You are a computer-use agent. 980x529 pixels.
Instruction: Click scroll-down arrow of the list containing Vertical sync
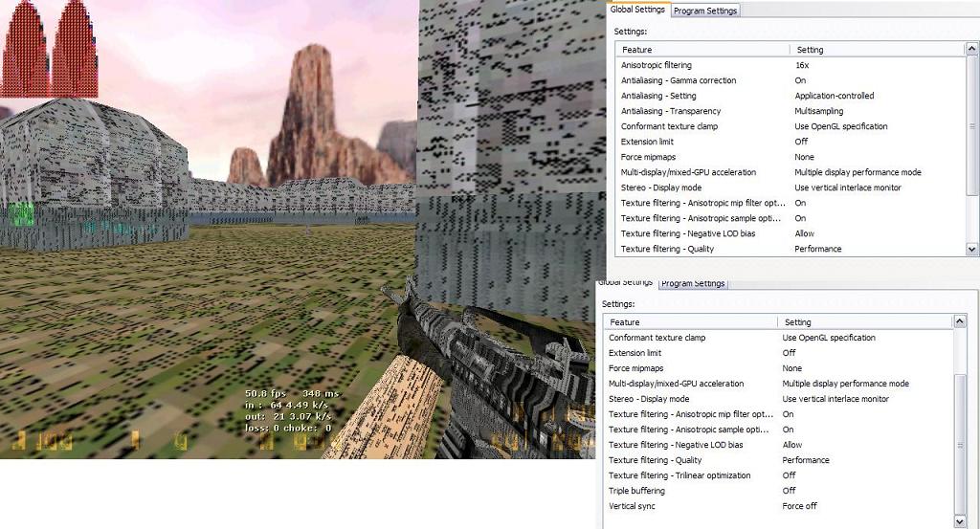click(x=960, y=521)
